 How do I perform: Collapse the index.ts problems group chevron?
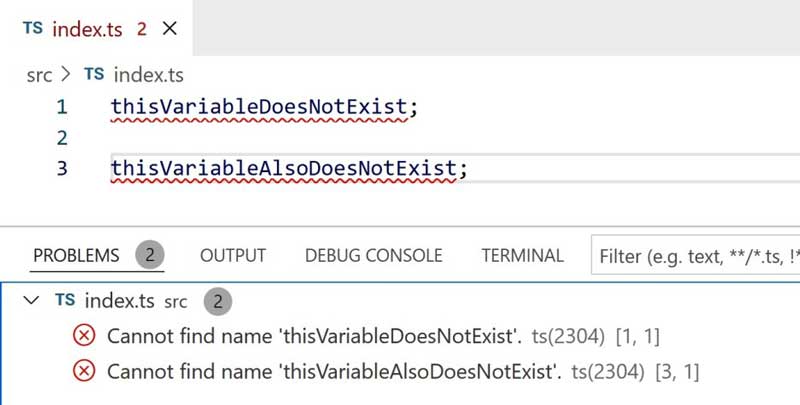32,300
